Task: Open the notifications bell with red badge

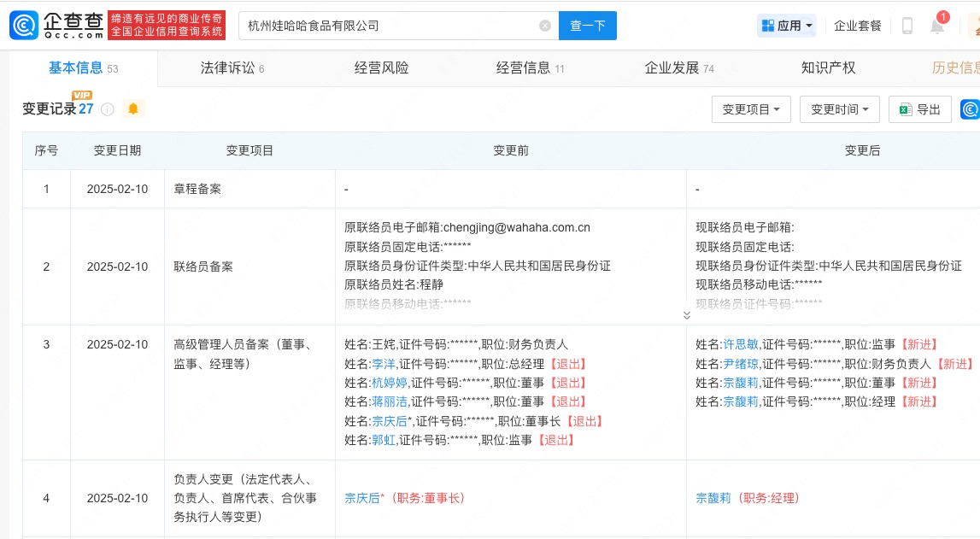Action: pyautogui.click(x=937, y=25)
